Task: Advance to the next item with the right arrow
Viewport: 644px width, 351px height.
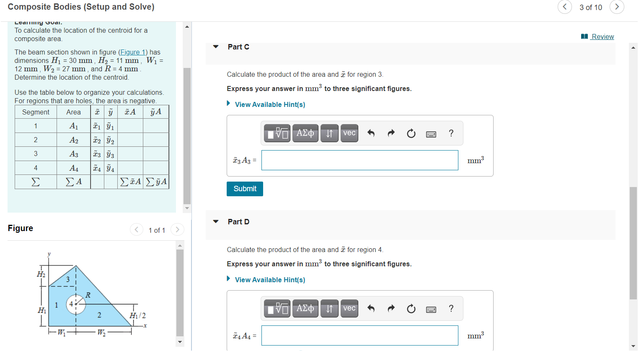Action: (x=617, y=7)
